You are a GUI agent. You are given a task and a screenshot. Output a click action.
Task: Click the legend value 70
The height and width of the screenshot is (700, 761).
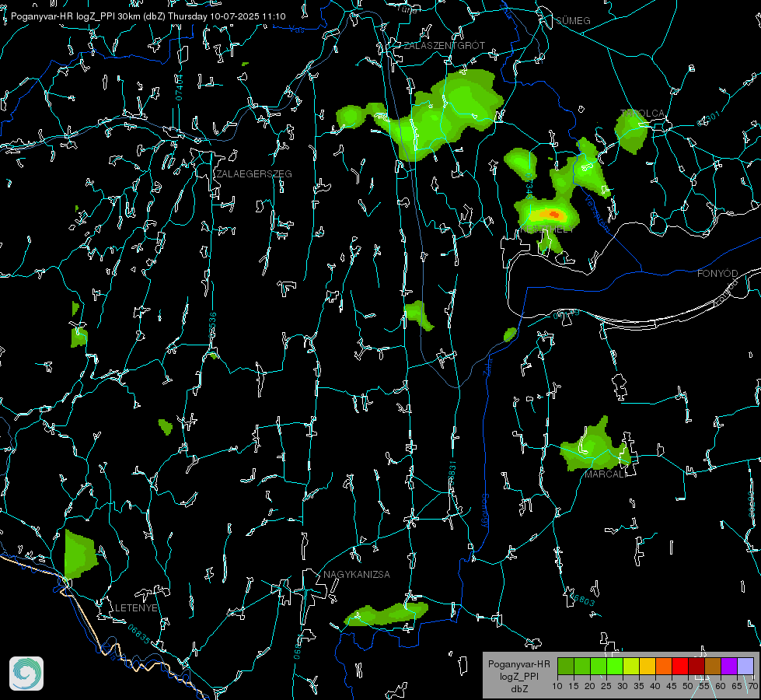(752, 686)
